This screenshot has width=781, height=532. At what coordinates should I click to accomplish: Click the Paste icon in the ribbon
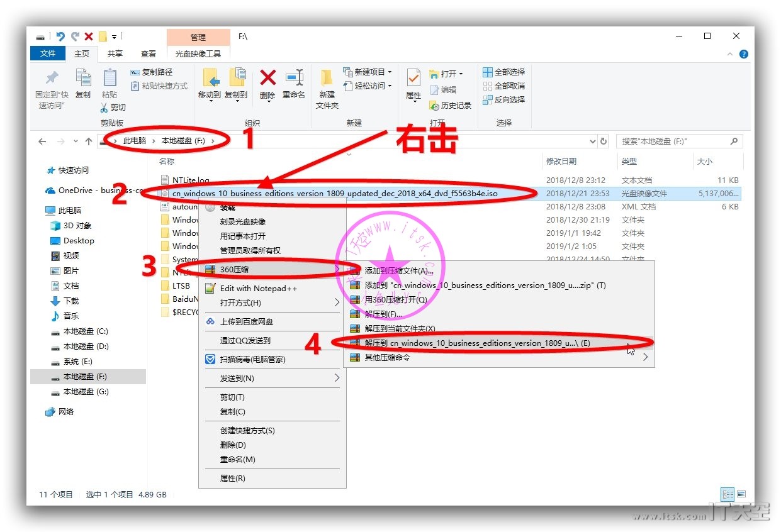tap(110, 78)
